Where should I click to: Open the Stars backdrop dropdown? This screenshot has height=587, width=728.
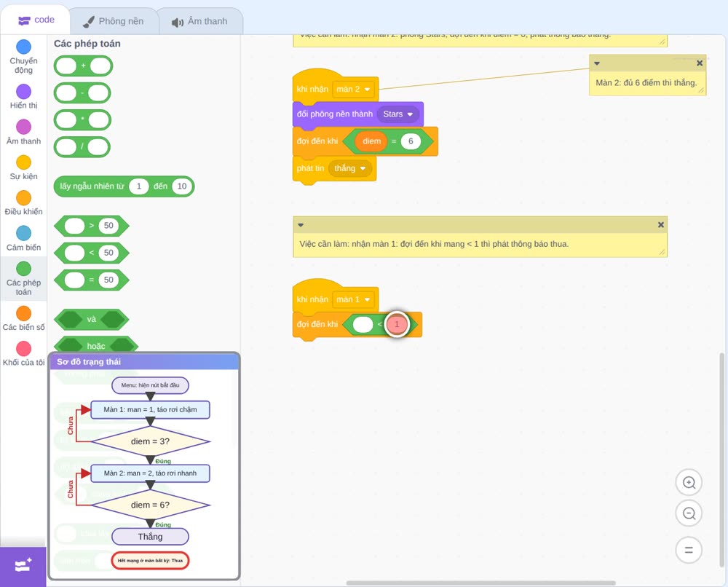tap(398, 114)
